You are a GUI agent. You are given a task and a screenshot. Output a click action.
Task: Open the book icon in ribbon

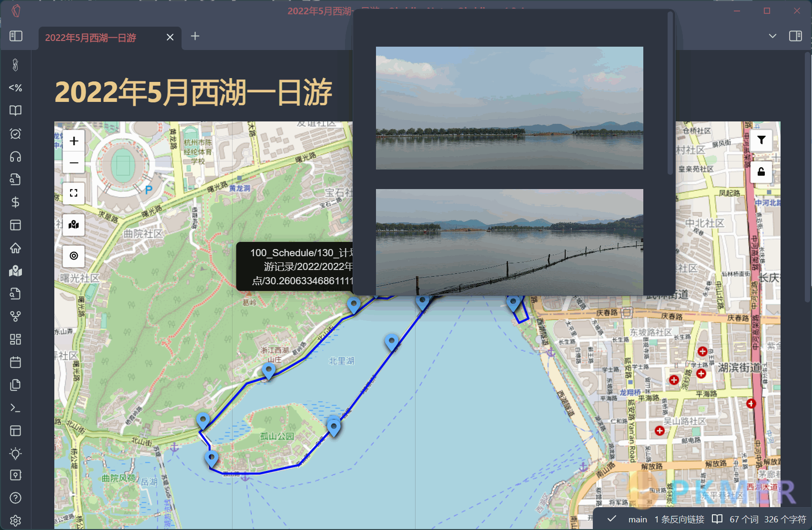coord(15,110)
